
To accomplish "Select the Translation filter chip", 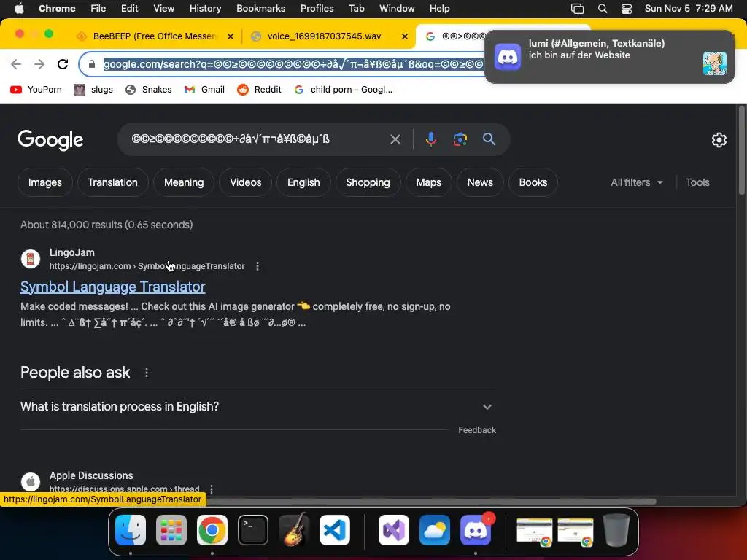I will coord(112,182).
